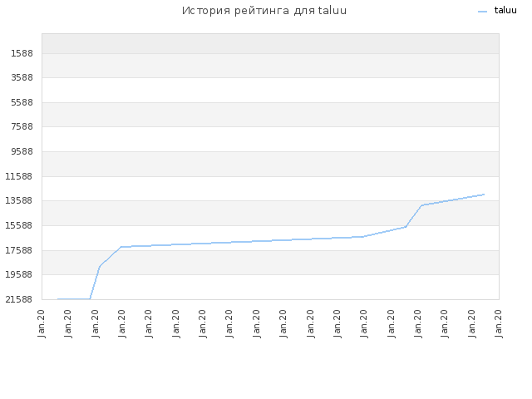Click the 5588 y-axis label
Viewport: 532px width, 399px height.
tap(22, 102)
